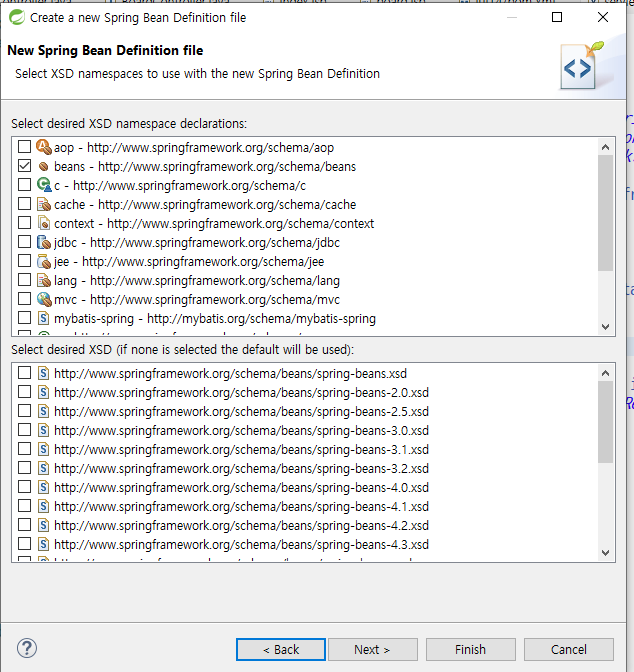This screenshot has height=672, width=634.
Task: Maximize the wizard dialog window
Action: coord(557,17)
